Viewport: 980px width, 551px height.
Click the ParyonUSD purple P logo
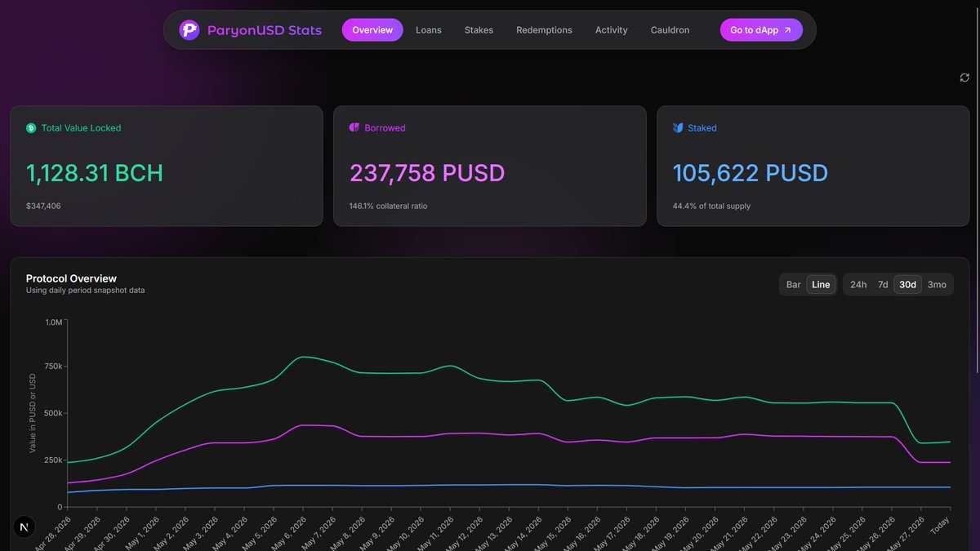tap(189, 30)
